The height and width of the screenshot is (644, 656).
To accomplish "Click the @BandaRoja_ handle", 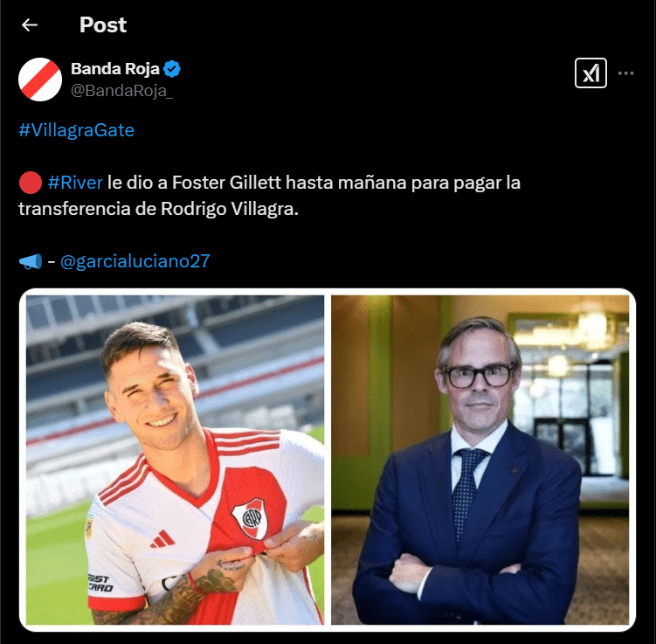I will point(121,90).
